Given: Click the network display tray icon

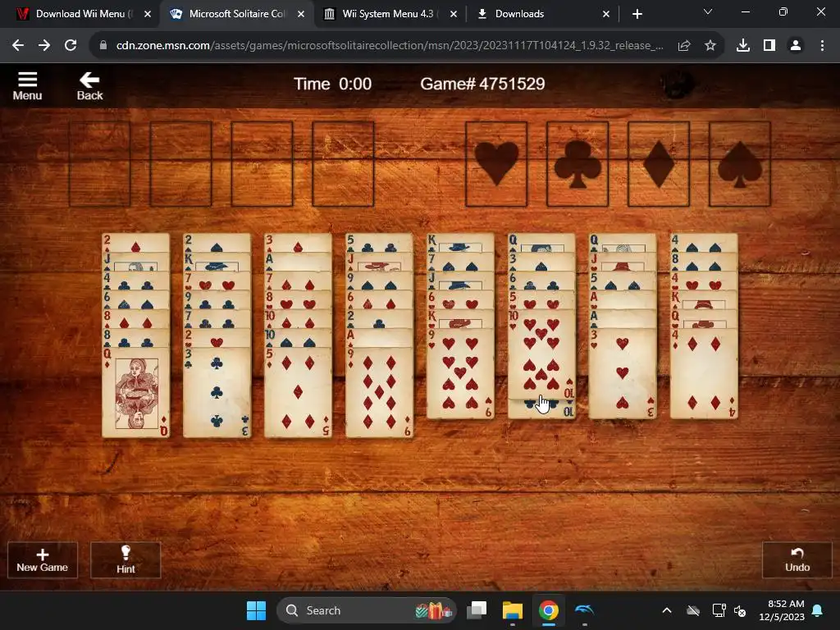Looking at the screenshot, I should pos(719,610).
